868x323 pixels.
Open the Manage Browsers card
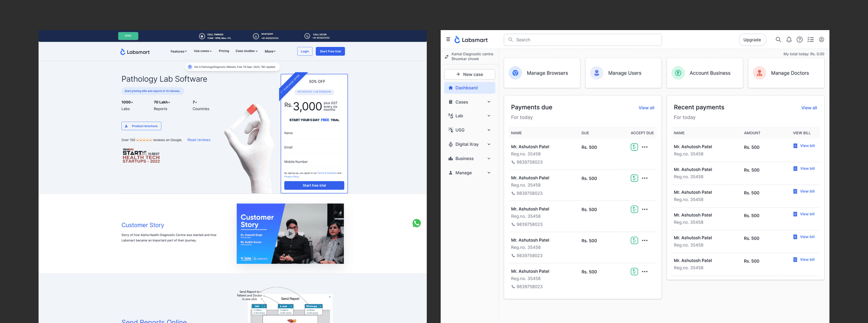pos(542,73)
